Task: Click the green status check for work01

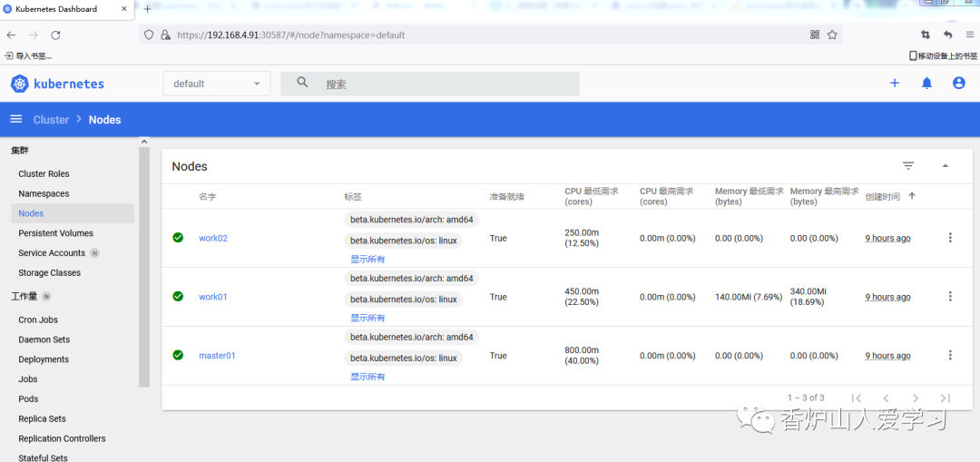Action: pos(178,296)
